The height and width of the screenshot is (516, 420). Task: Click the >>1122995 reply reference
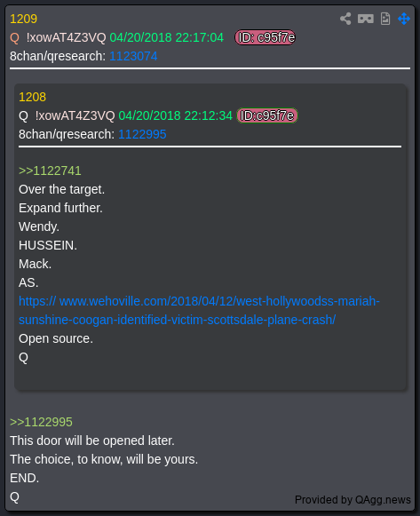point(41,422)
